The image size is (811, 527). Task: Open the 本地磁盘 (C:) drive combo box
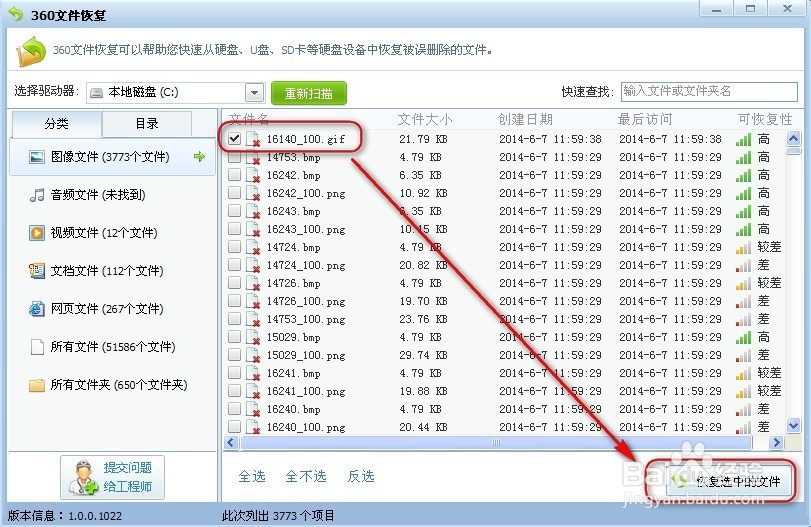coord(175,93)
